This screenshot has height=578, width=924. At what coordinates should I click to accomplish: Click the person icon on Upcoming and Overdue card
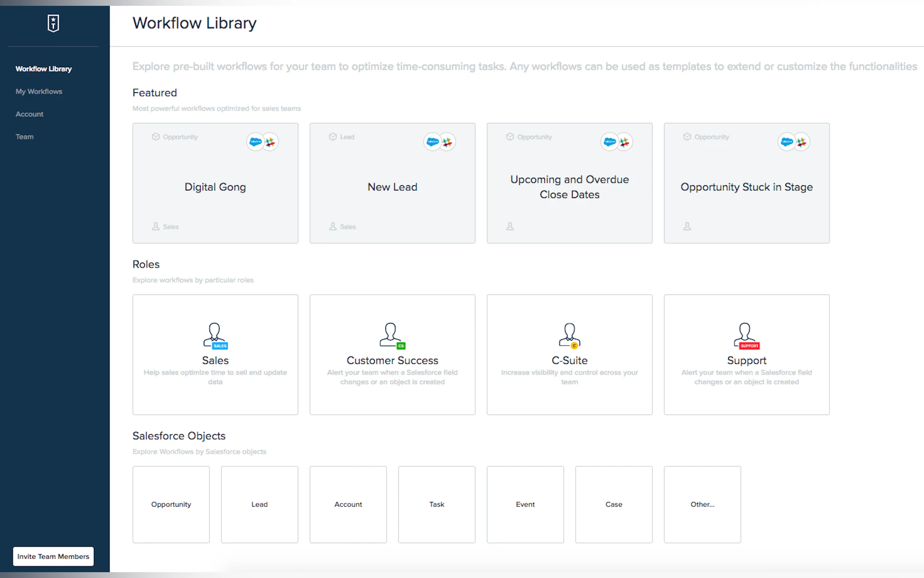click(510, 226)
